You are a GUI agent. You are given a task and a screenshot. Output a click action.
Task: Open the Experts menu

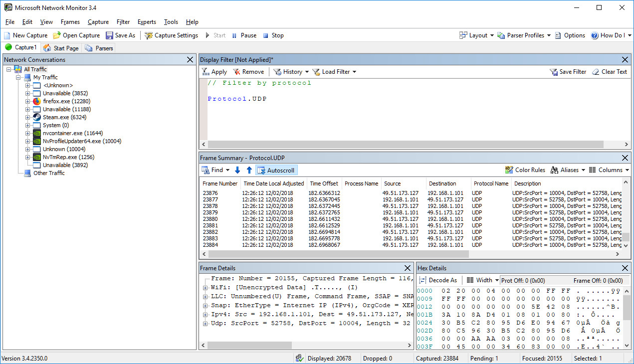(147, 22)
